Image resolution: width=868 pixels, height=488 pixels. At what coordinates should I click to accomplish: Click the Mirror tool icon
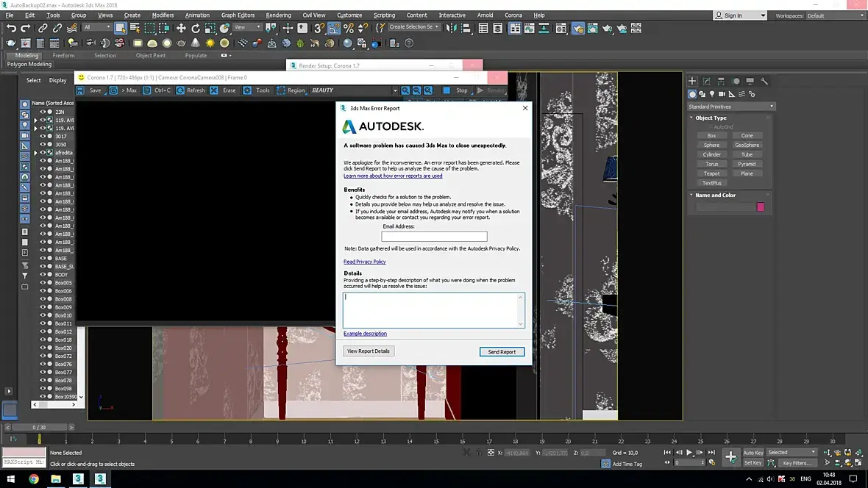click(451, 28)
